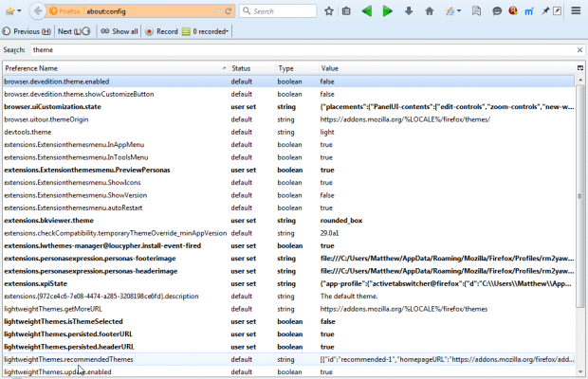
Task: Click 'The default theme.' value cell
Action: [x=349, y=297]
